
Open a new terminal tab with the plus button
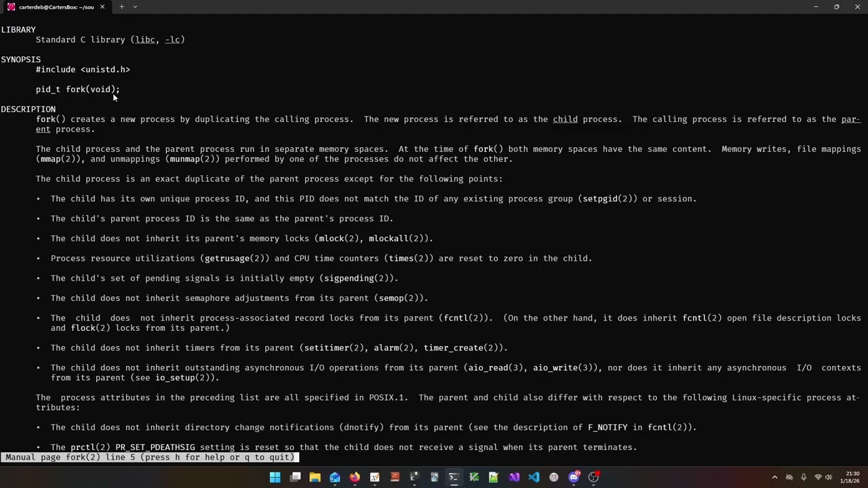coord(121,7)
